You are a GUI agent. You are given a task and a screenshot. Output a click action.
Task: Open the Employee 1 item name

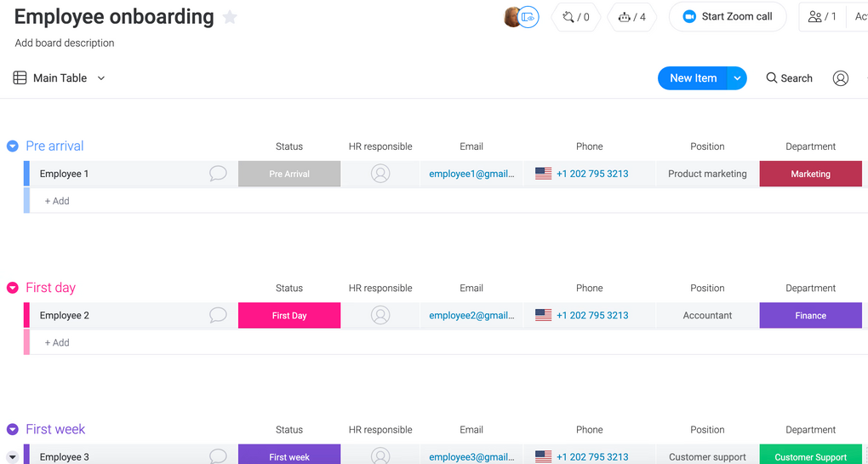tap(64, 174)
